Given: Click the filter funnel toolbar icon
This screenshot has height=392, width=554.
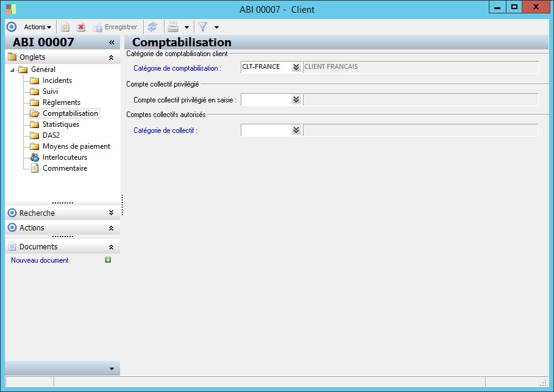Looking at the screenshot, I should [203, 27].
